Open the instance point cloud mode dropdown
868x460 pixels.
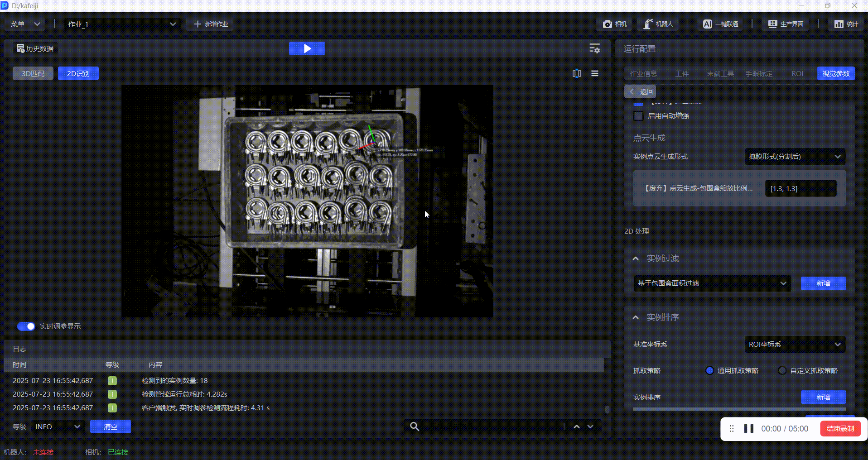coord(795,157)
